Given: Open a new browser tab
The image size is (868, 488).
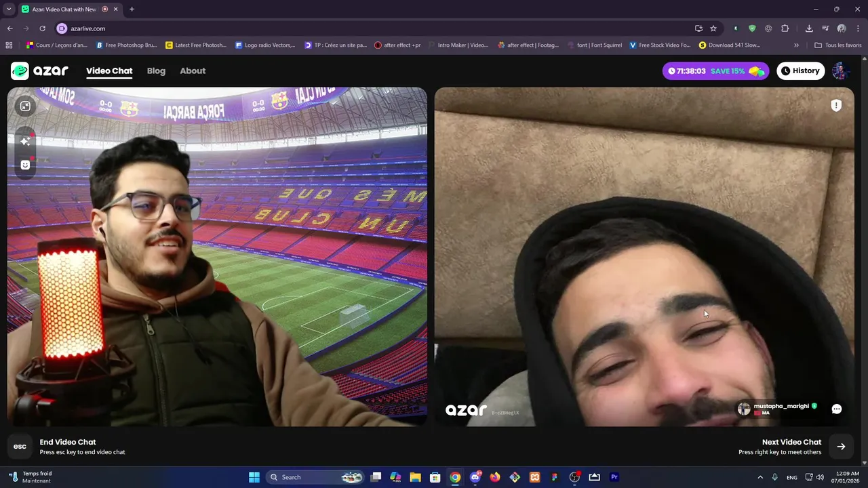Looking at the screenshot, I should coord(132,9).
